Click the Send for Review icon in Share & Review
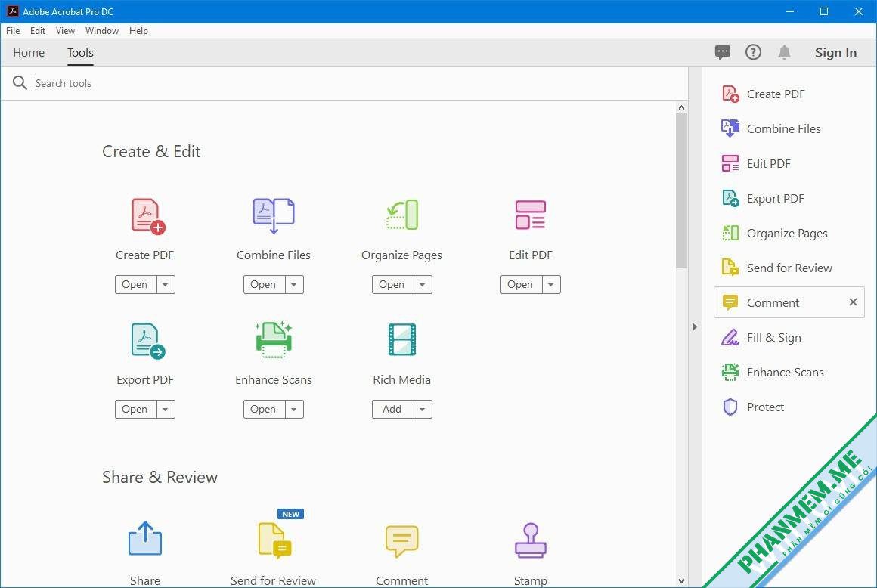The height and width of the screenshot is (588, 877). [274, 540]
